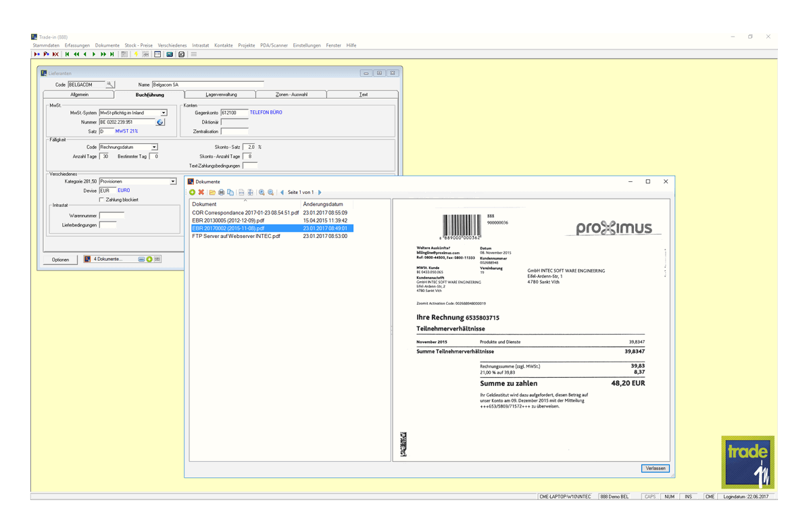Jump to first record in main toolbar
Viewport: 811px width, 532px height.
67,54
